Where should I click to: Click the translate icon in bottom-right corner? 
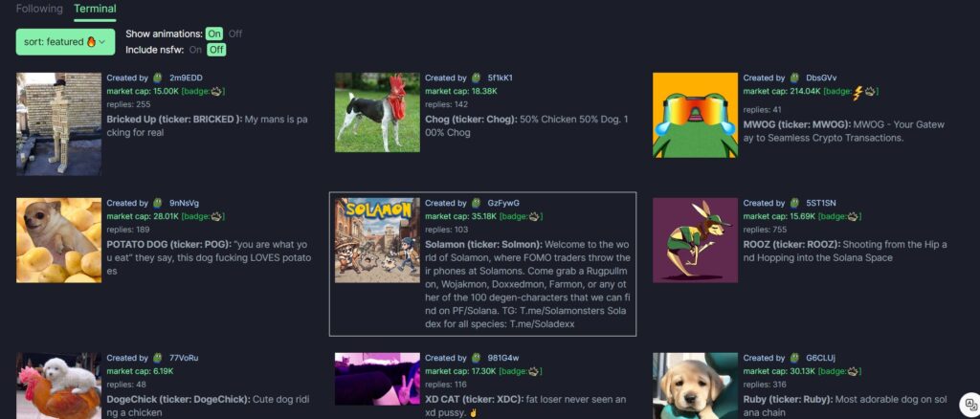pyautogui.click(x=969, y=405)
